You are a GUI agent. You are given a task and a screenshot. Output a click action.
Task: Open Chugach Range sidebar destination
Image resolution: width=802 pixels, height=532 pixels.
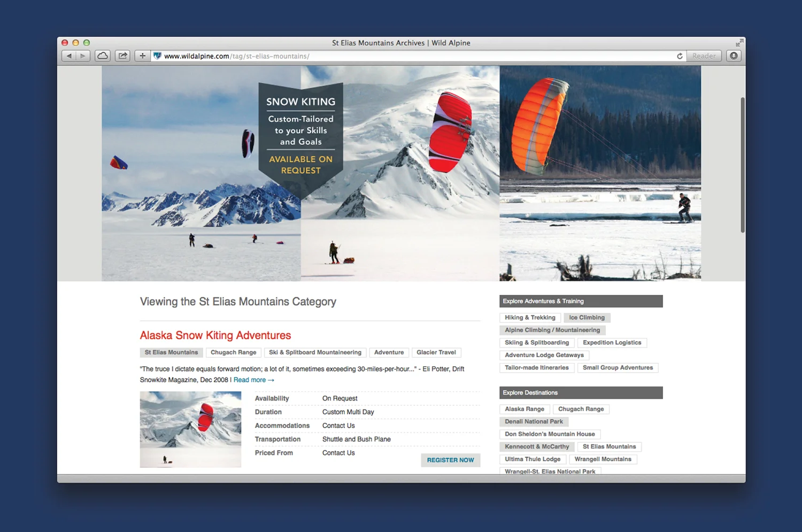[581, 409]
